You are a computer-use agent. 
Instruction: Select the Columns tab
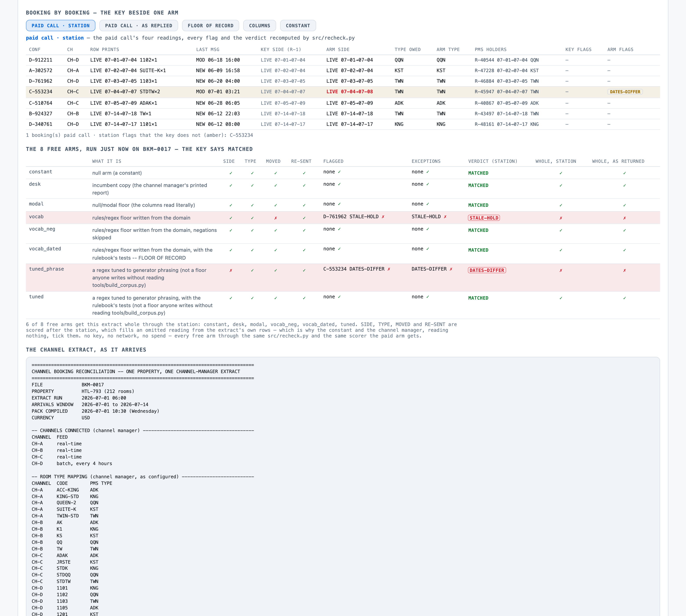pos(259,26)
